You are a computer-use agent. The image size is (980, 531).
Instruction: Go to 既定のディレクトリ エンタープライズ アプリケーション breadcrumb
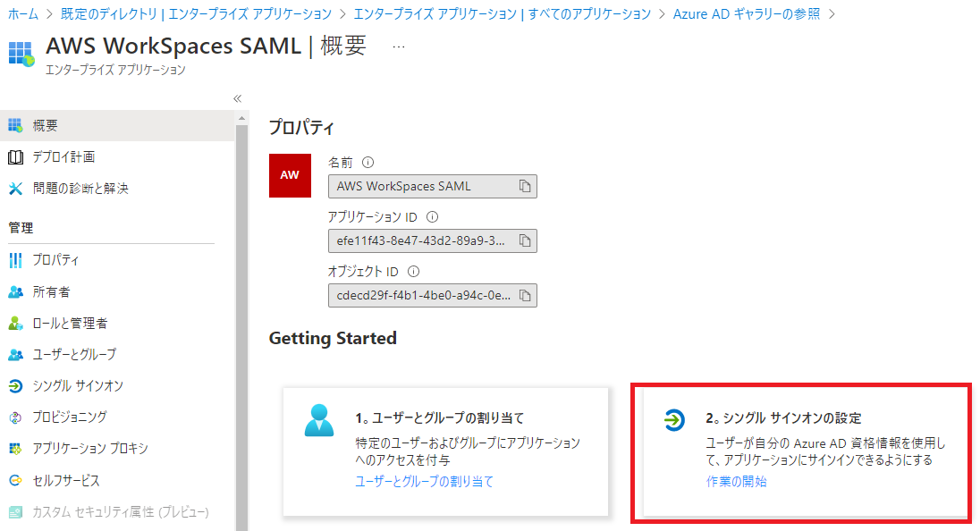tap(196, 13)
